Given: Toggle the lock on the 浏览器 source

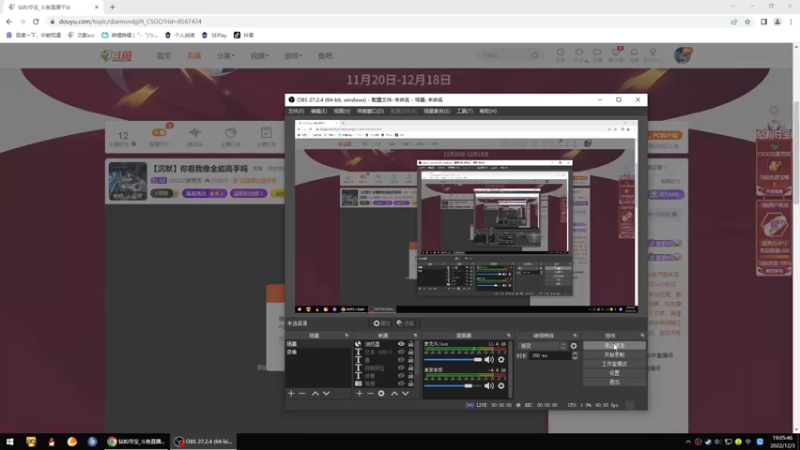Looking at the screenshot, I should click(411, 344).
